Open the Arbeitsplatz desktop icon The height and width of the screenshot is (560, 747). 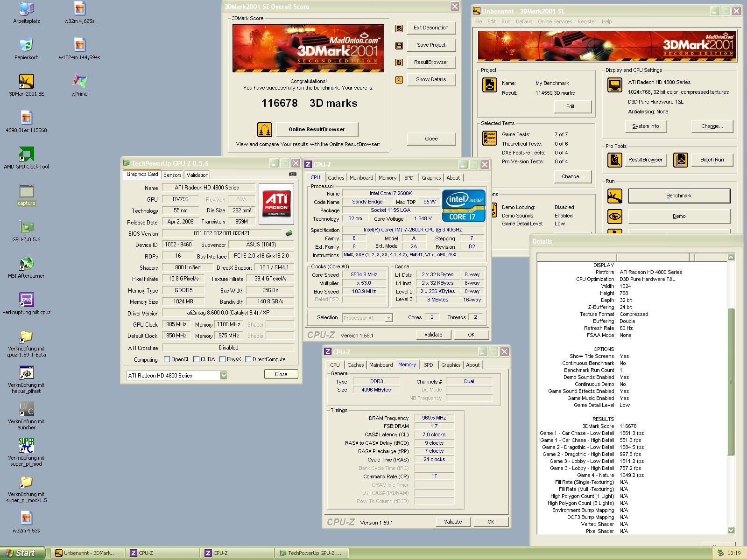(27, 13)
